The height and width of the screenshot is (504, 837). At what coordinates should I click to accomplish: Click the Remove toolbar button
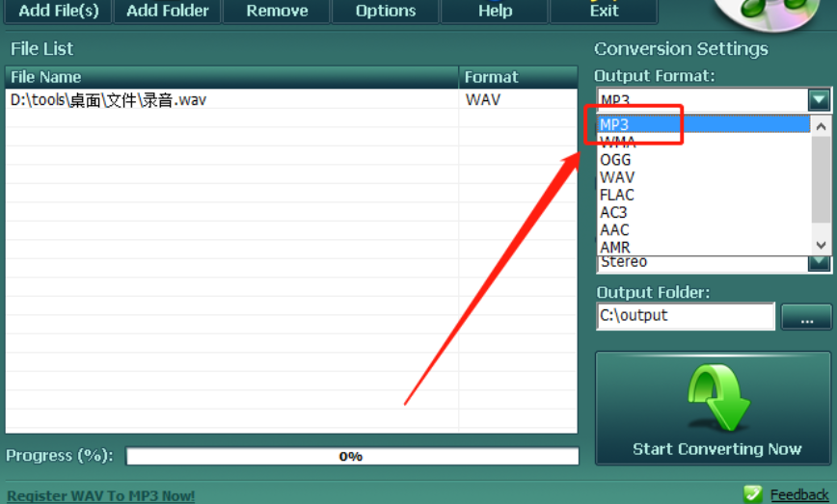point(277,12)
